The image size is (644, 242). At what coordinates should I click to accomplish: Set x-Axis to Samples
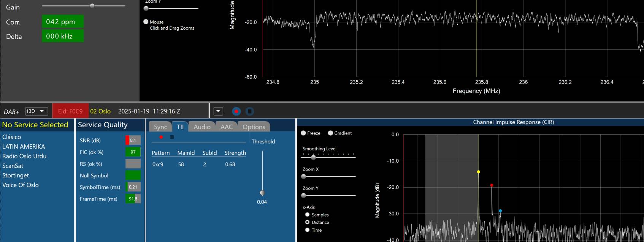307,215
